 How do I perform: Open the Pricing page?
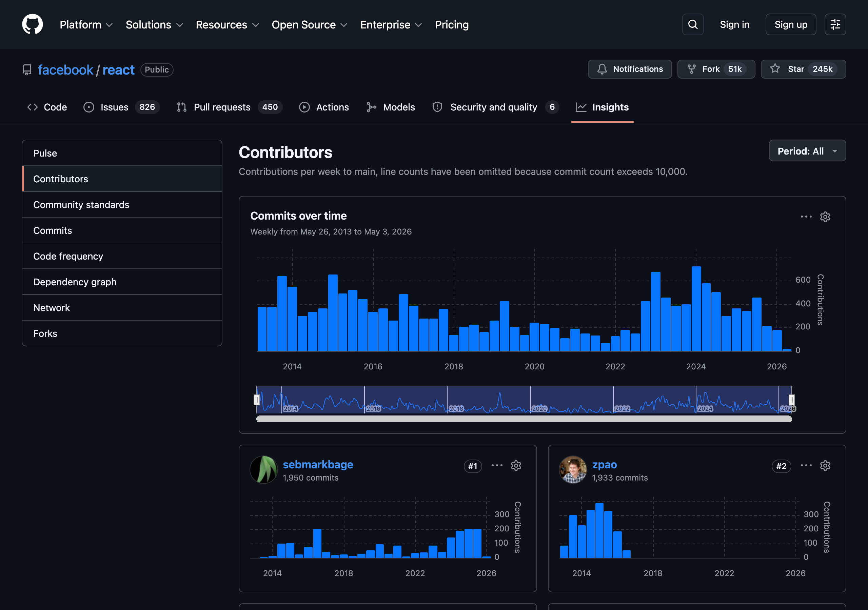pos(452,25)
